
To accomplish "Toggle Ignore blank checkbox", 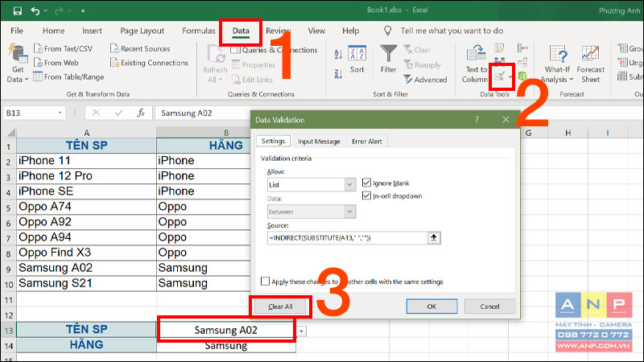I will pos(366,183).
